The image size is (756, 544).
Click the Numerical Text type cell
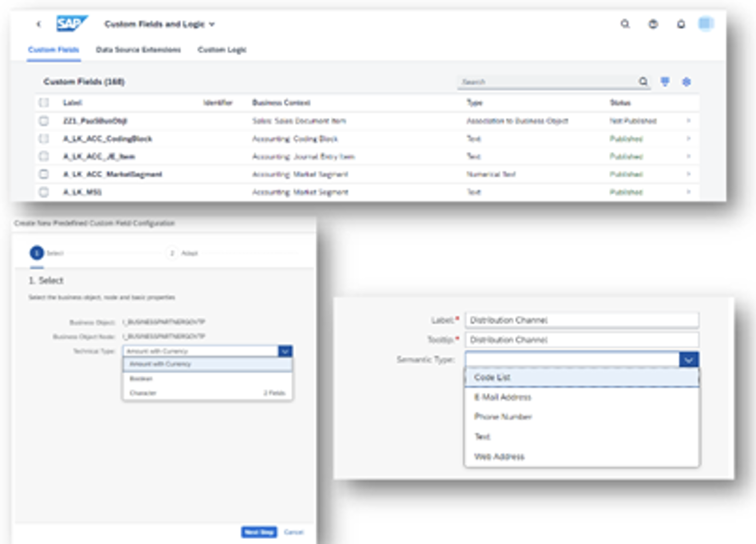click(x=491, y=174)
